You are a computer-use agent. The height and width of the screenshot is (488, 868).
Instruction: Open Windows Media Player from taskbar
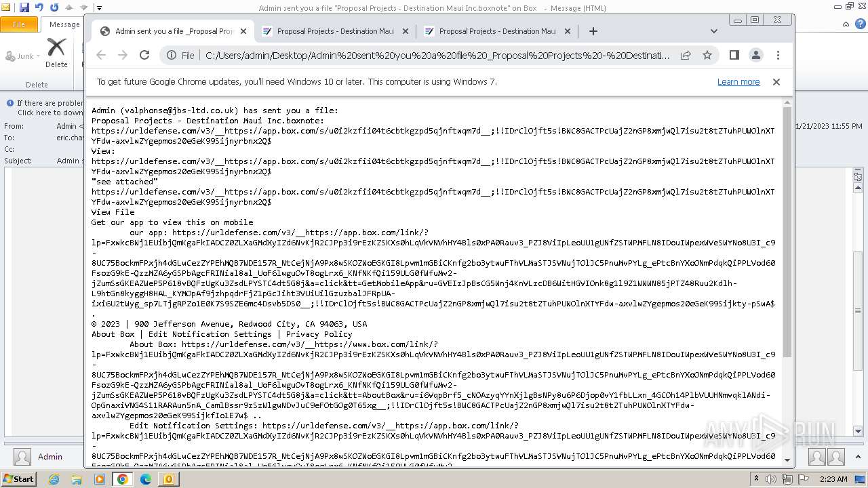tap(100, 479)
